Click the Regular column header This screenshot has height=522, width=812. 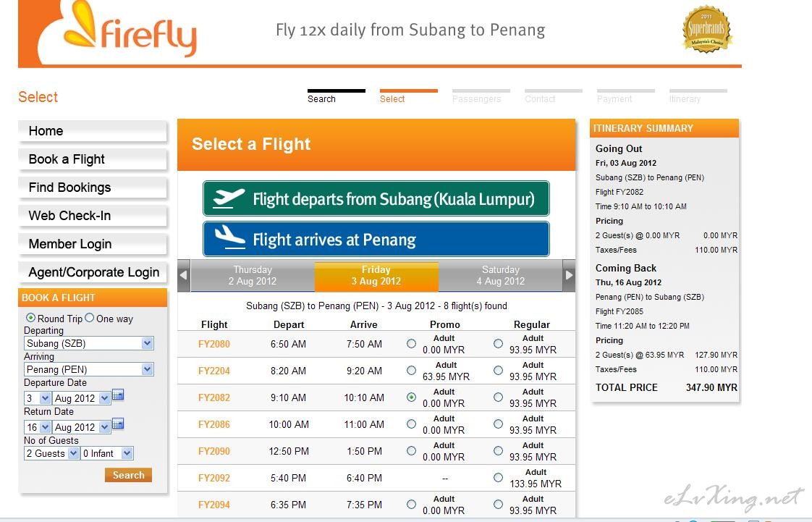tap(532, 324)
